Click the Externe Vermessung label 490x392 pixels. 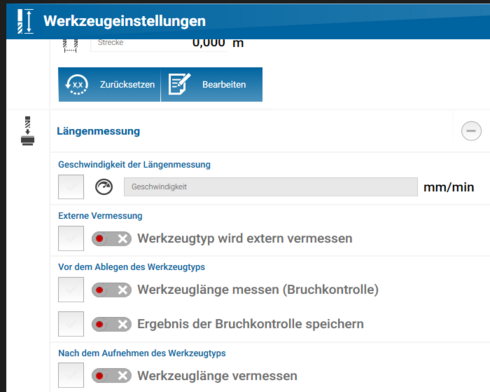[100, 216]
